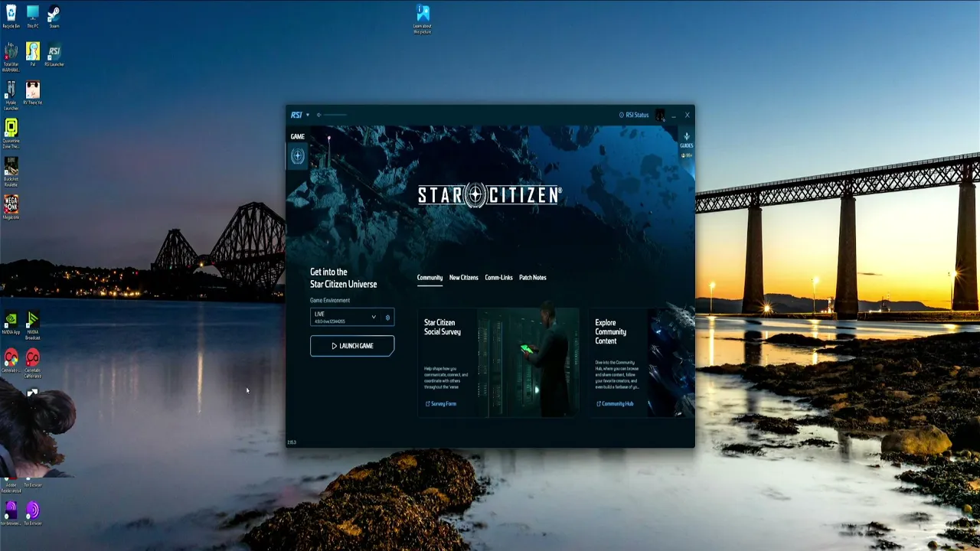
Task: Select the Recycle Bin desktop icon
Action: [x=11, y=17]
